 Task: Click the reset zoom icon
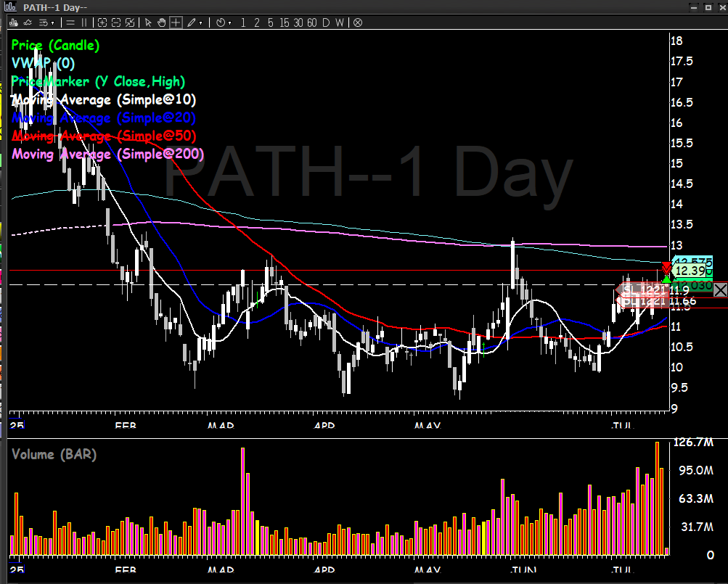tap(130, 22)
